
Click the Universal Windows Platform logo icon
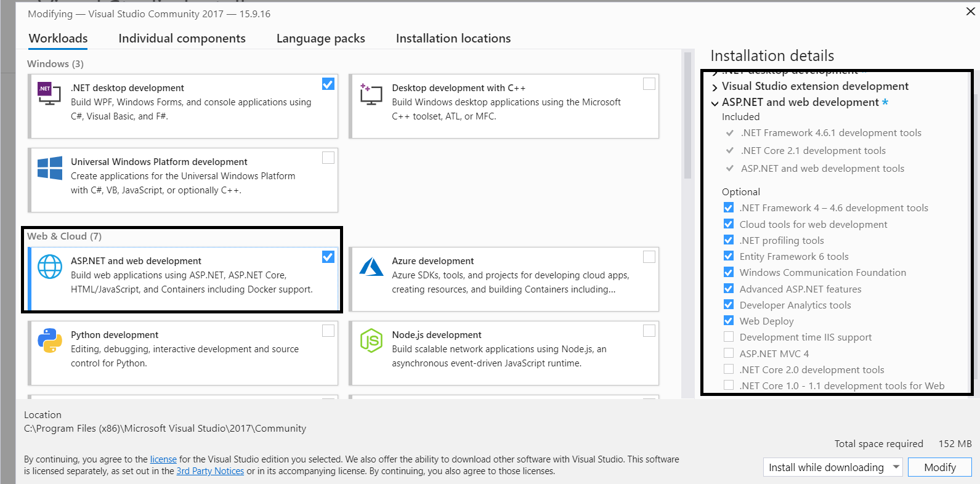(50, 167)
